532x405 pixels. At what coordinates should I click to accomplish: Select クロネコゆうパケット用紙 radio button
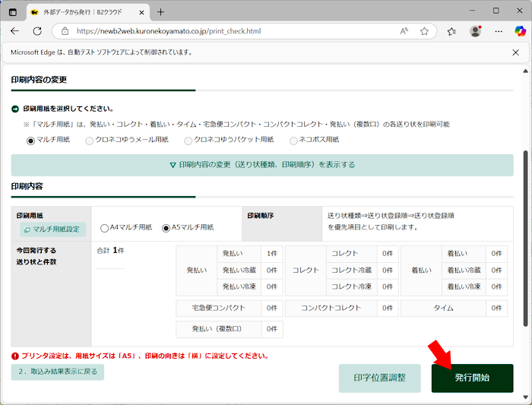tap(188, 141)
